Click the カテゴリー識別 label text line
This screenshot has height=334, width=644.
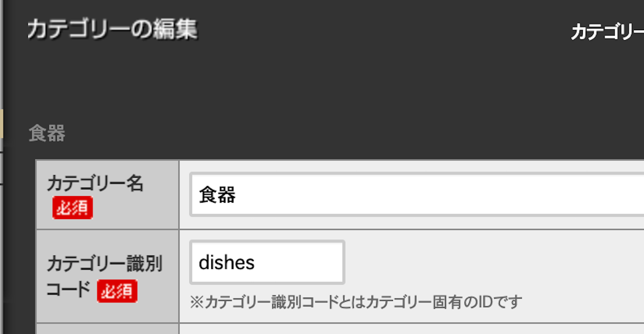104,264
